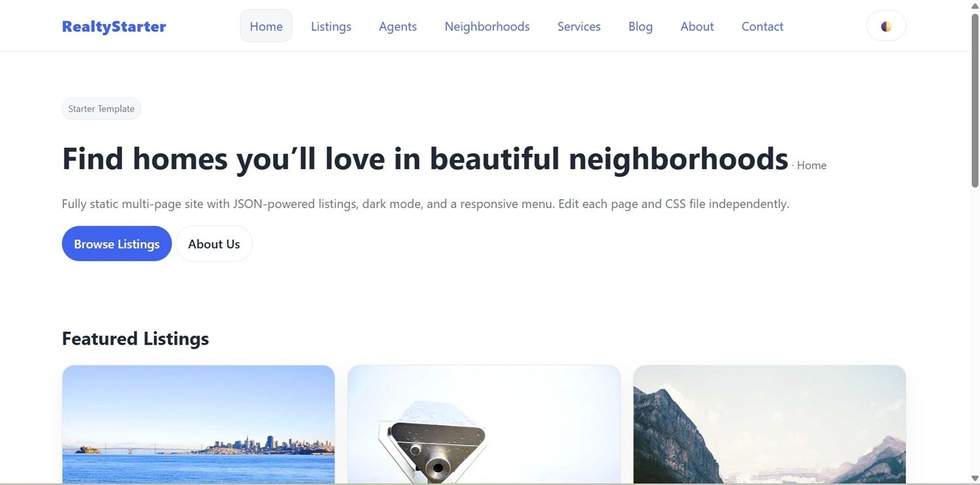This screenshot has width=980, height=485.
Task: Click the RealtyStarter logo
Action: coord(114,26)
